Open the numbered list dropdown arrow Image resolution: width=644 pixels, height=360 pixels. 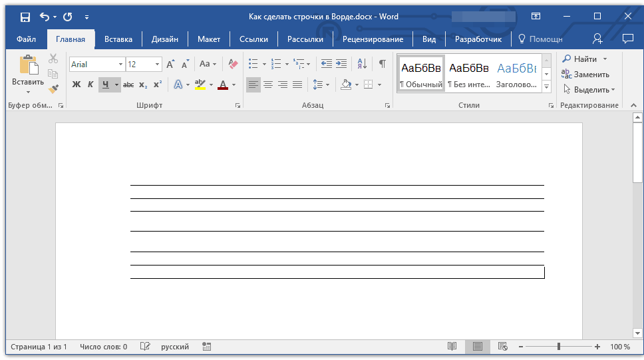(x=287, y=64)
